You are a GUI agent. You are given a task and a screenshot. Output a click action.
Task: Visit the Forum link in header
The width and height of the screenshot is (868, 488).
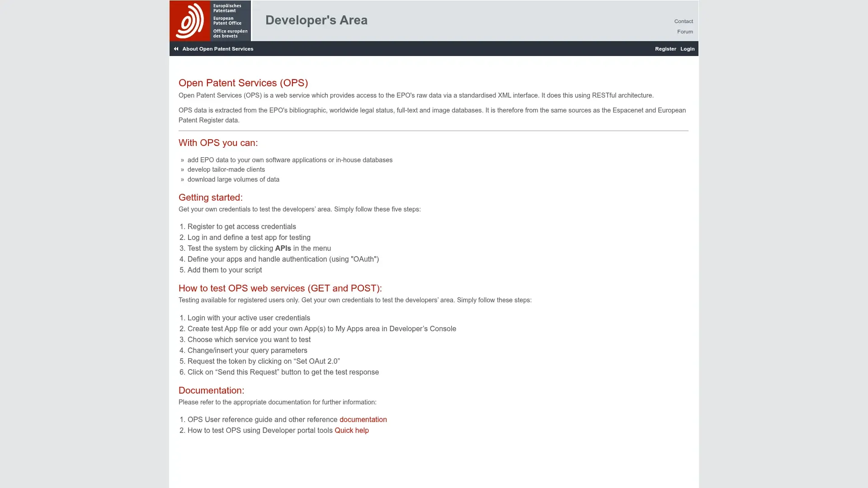coord(684,32)
